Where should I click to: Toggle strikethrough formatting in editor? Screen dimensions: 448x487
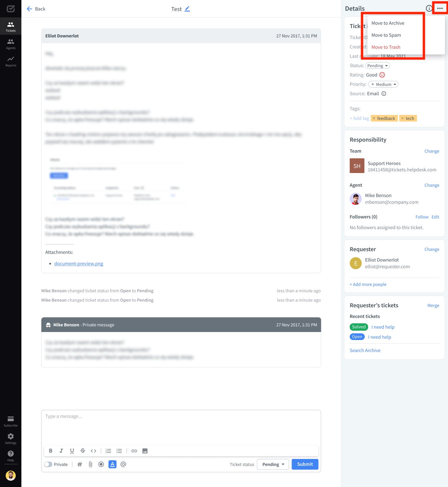click(x=83, y=451)
